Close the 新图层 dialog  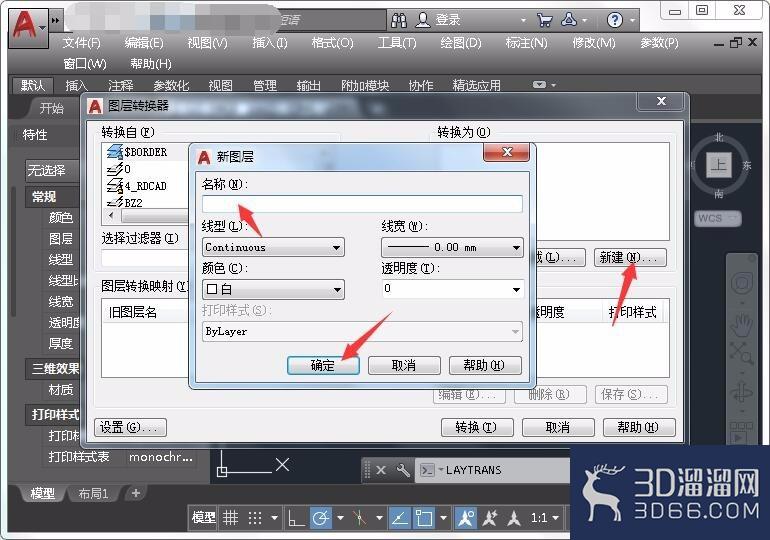[x=507, y=152]
